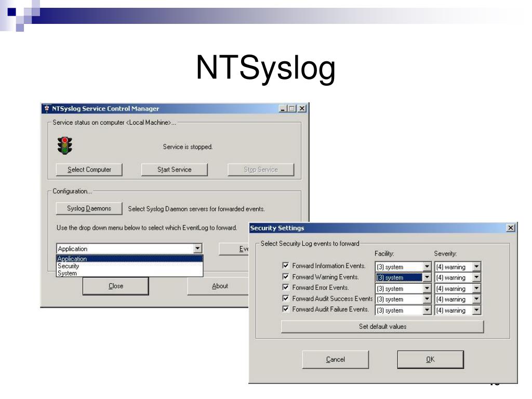Open Facility dropdown for Warning Events
The height and width of the screenshot is (399, 532).
point(427,277)
